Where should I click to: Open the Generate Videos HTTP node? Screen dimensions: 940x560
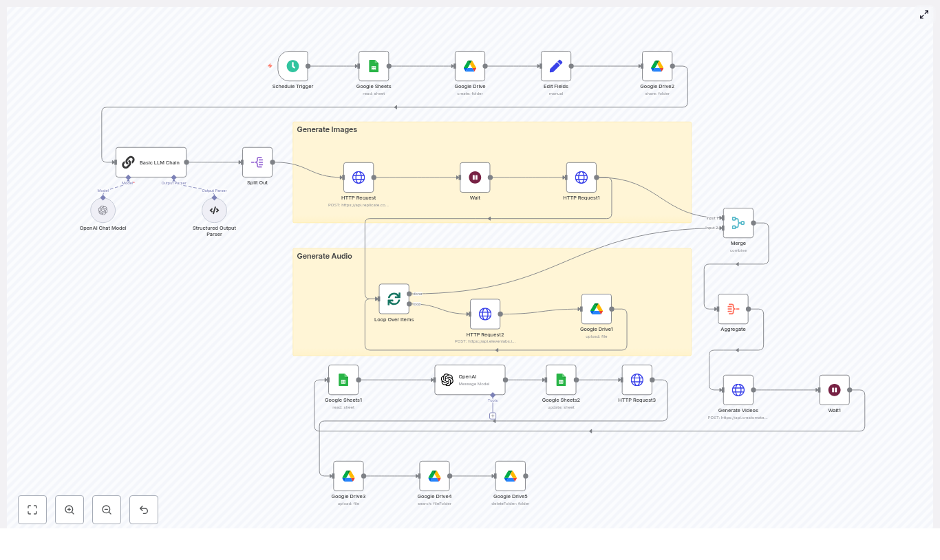click(x=738, y=390)
